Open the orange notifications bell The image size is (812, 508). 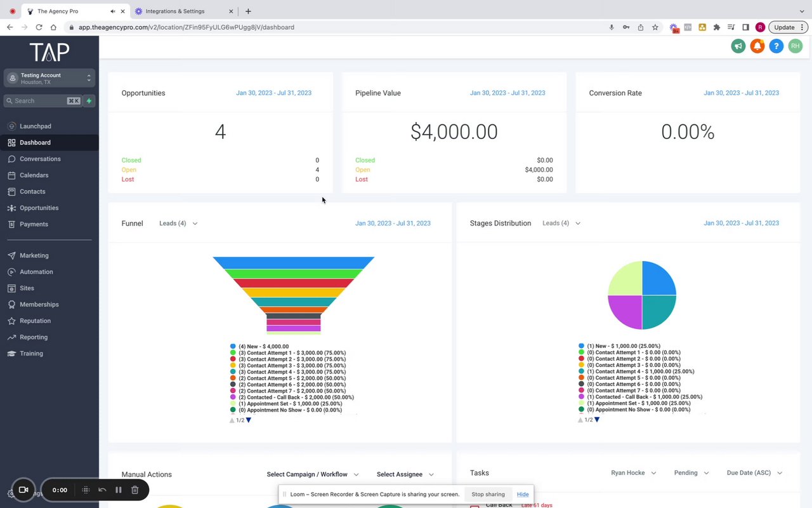(757, 46)
